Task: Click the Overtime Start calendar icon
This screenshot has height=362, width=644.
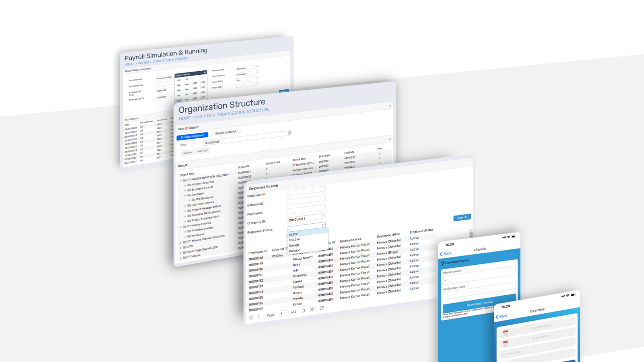Action: [506, 333]
